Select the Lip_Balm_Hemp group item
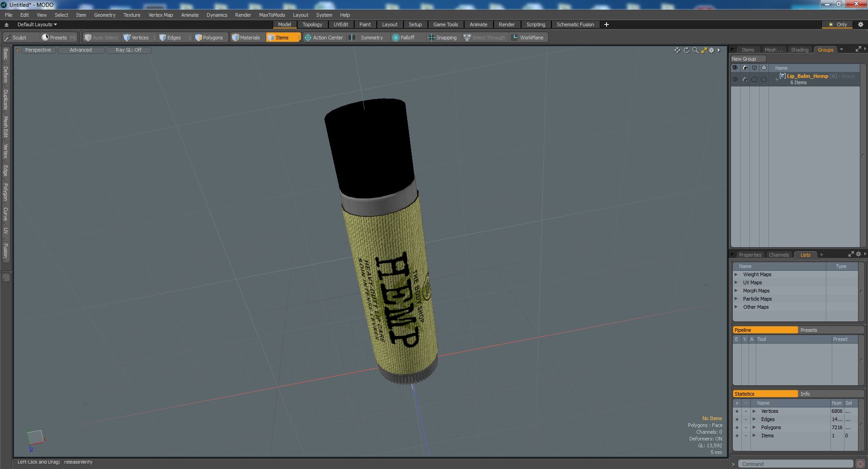The height and width of the screenshot is (469, 868). pyautogui.click(x=807, y=76)
